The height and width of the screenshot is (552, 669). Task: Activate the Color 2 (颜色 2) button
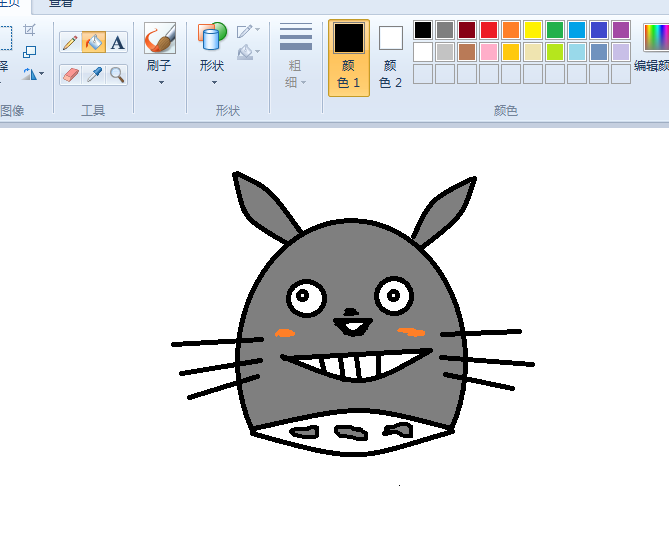390,58
